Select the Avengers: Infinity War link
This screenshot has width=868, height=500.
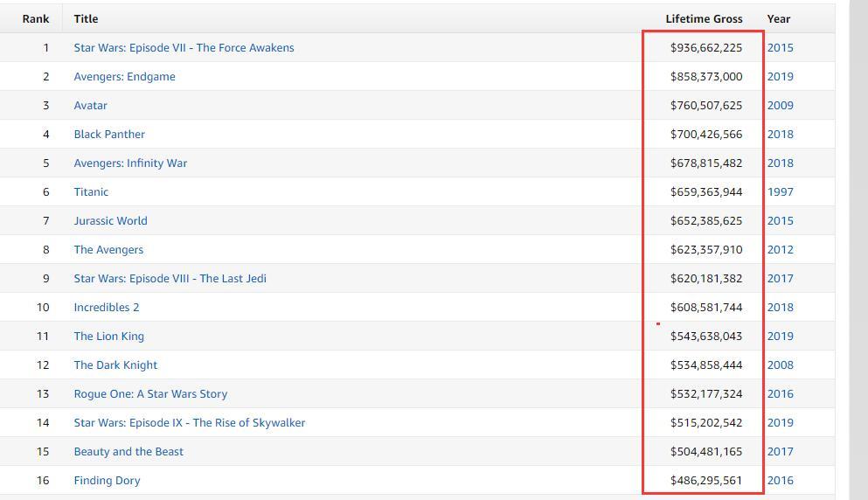click(130, 163)
